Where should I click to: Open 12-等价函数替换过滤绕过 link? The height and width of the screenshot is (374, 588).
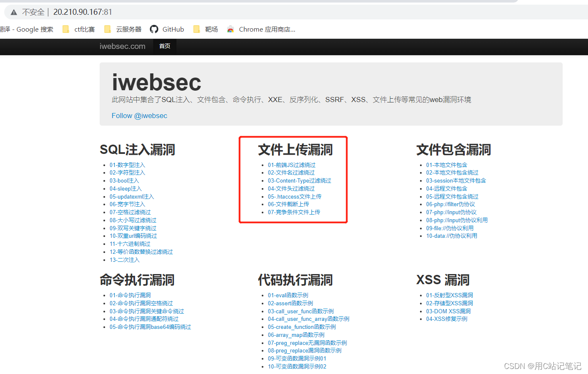141,252
